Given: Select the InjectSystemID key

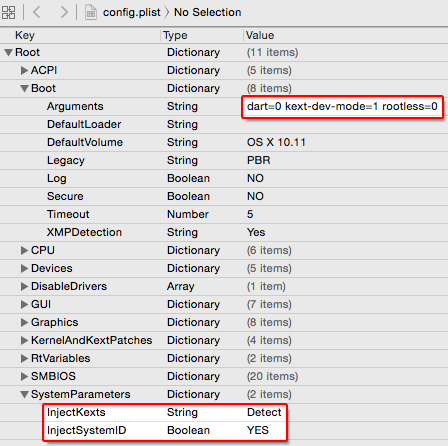Looking at the screenshot, I should click(x=87, y=431).
